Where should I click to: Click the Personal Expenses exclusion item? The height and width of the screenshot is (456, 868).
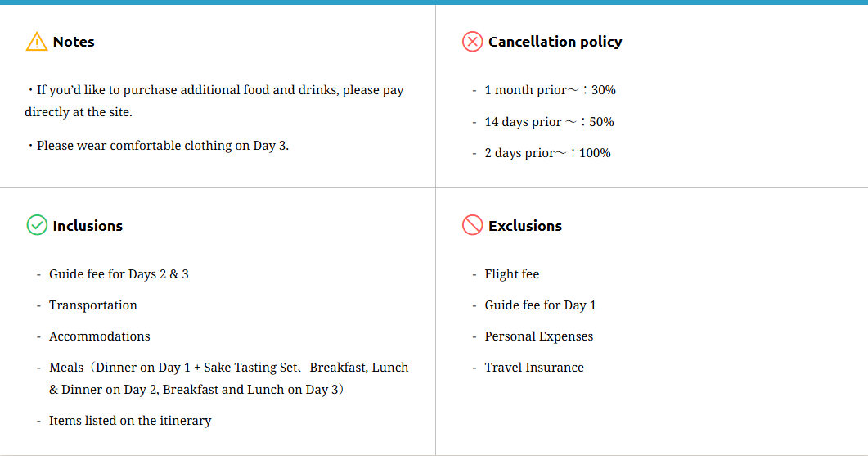538,336
